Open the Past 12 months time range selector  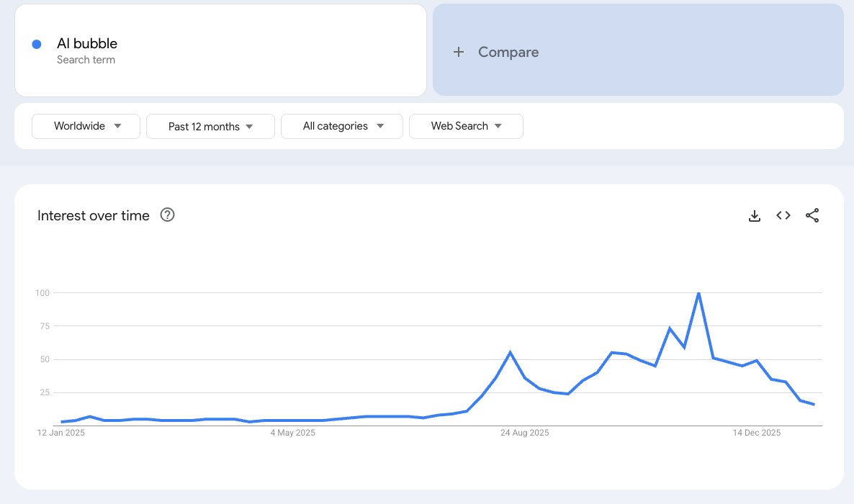coord(210,126)
